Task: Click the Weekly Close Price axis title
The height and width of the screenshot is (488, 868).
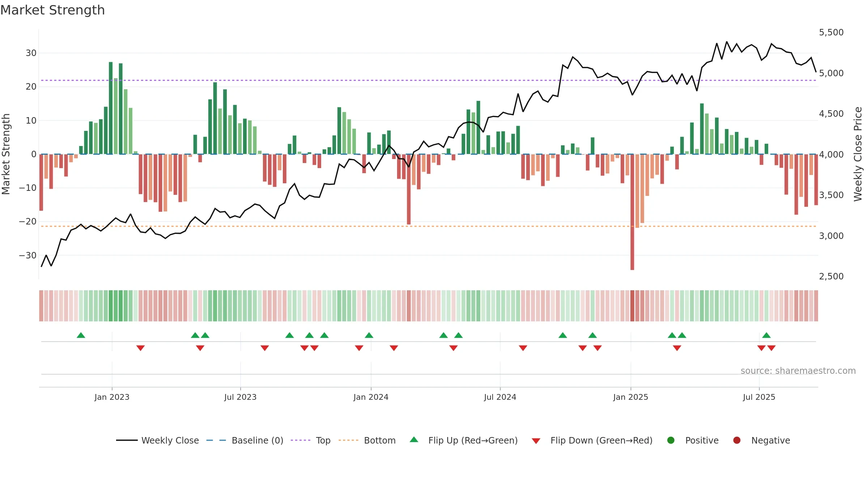Action: 858,154
